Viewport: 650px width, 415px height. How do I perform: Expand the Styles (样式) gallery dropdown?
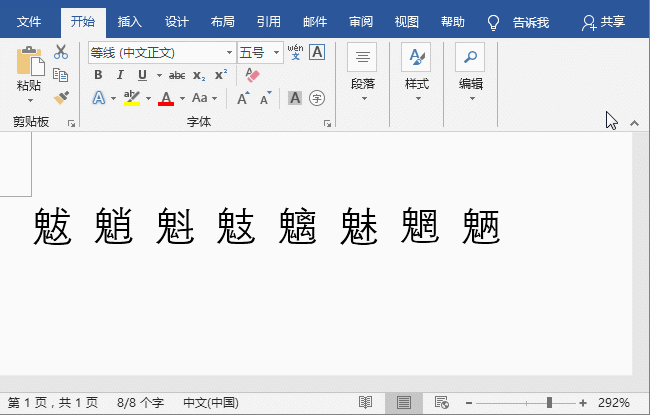click(x=416, y=98)
